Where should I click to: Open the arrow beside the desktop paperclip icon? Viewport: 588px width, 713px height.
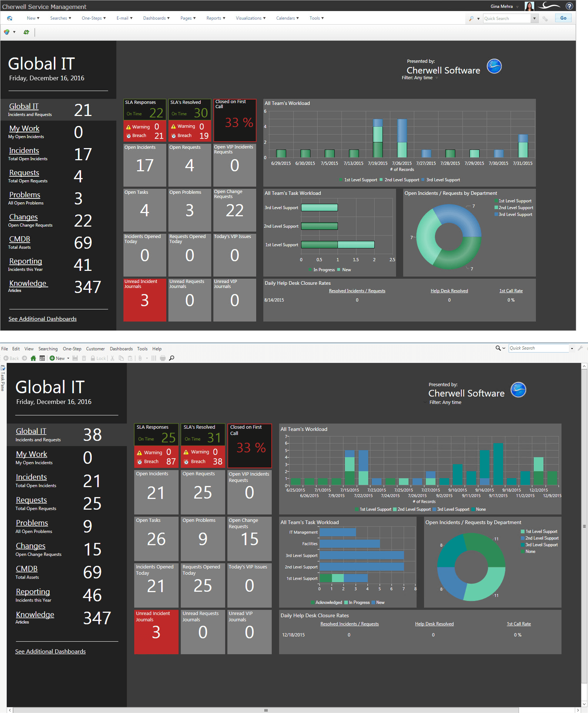(147, 358)
